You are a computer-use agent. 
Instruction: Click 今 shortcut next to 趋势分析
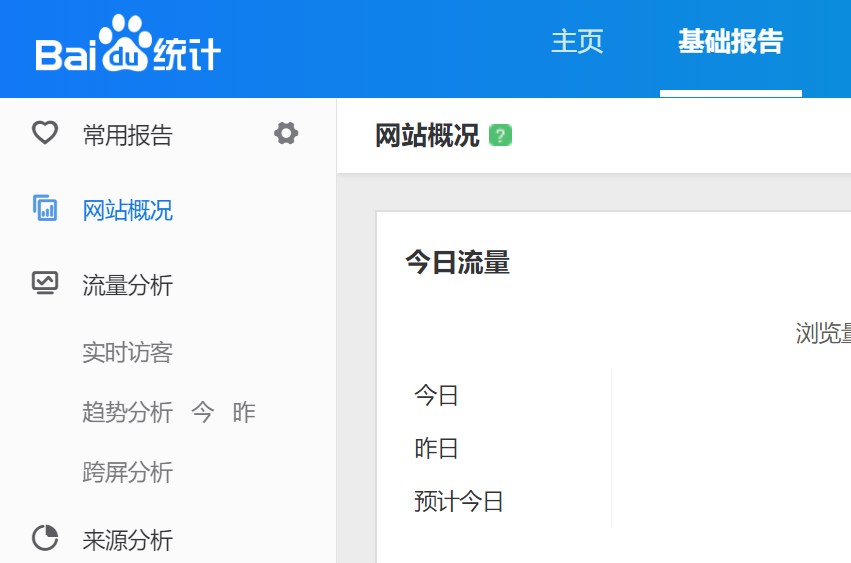coord(203,412)
